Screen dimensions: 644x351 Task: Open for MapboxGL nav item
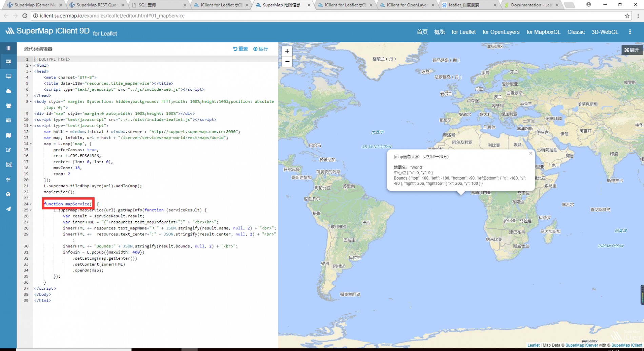pyautogui.click(x=543, y=32)
